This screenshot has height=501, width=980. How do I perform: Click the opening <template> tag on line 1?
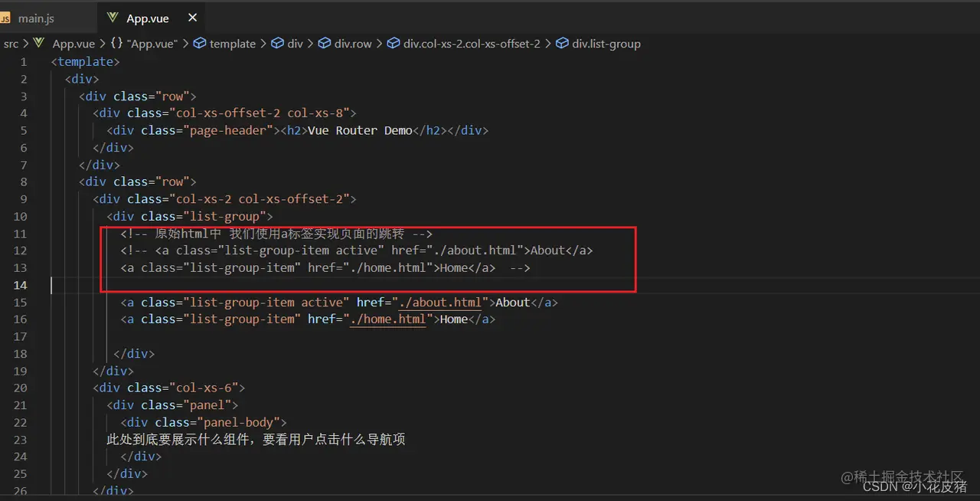pos(86,62)
